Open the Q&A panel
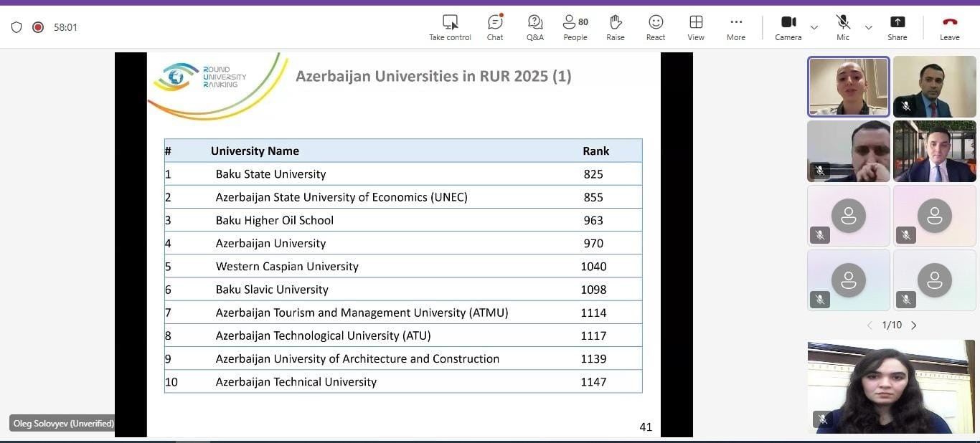Image resolution: width=980 pixels, height=443 pixels. 534,22
